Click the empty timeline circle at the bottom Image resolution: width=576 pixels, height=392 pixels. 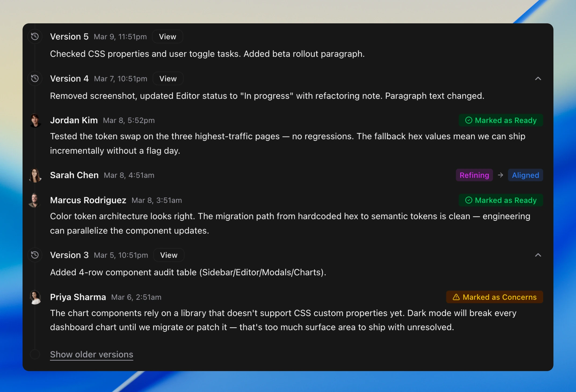point(35,354)
